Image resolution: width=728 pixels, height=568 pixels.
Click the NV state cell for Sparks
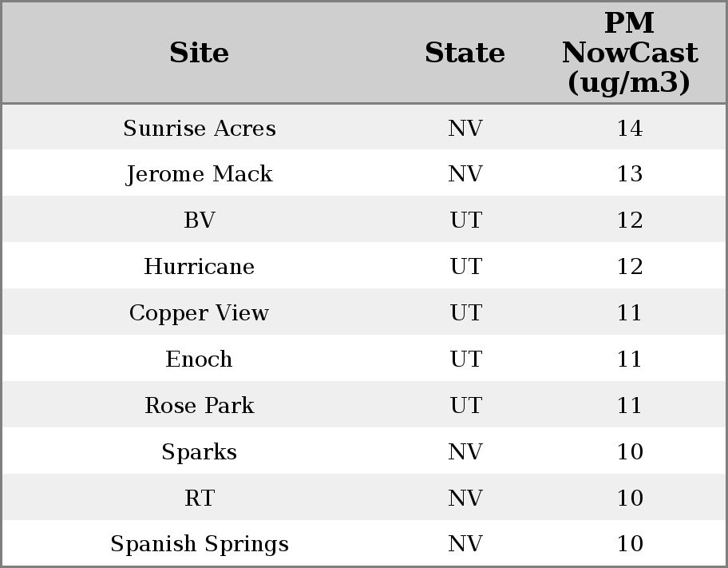click(465, 452)
